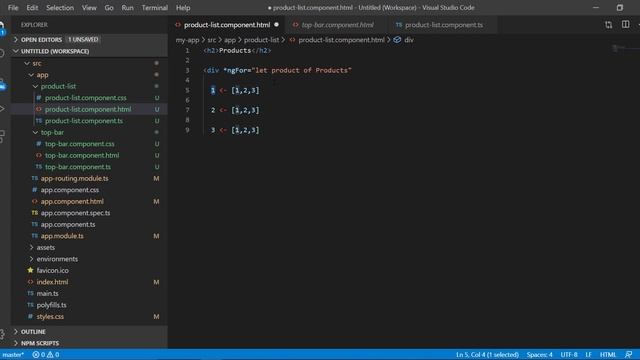Click the 1 UNSAVED badge
Screen dimensions: 640x360
83,40
